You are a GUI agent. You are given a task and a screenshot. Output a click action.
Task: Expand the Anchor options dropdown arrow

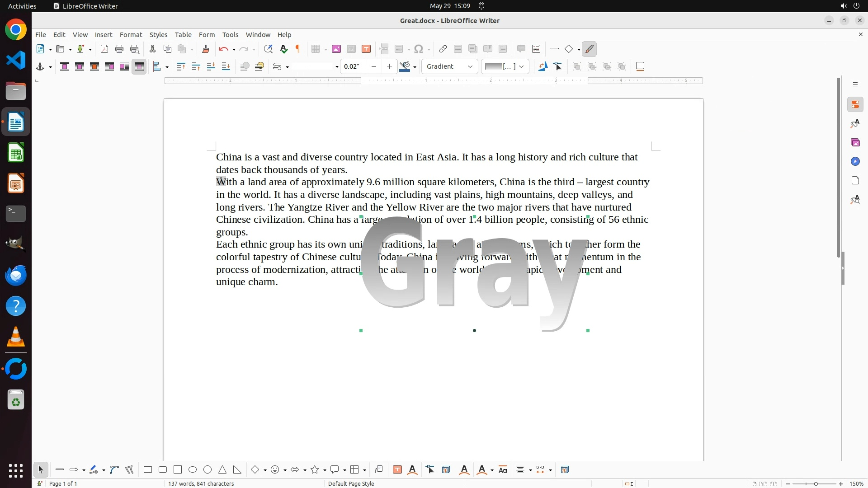[50, 67]
